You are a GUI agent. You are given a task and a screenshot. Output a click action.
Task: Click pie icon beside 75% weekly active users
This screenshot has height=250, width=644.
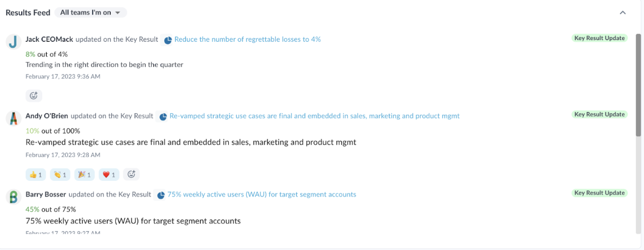click(161, 195)
